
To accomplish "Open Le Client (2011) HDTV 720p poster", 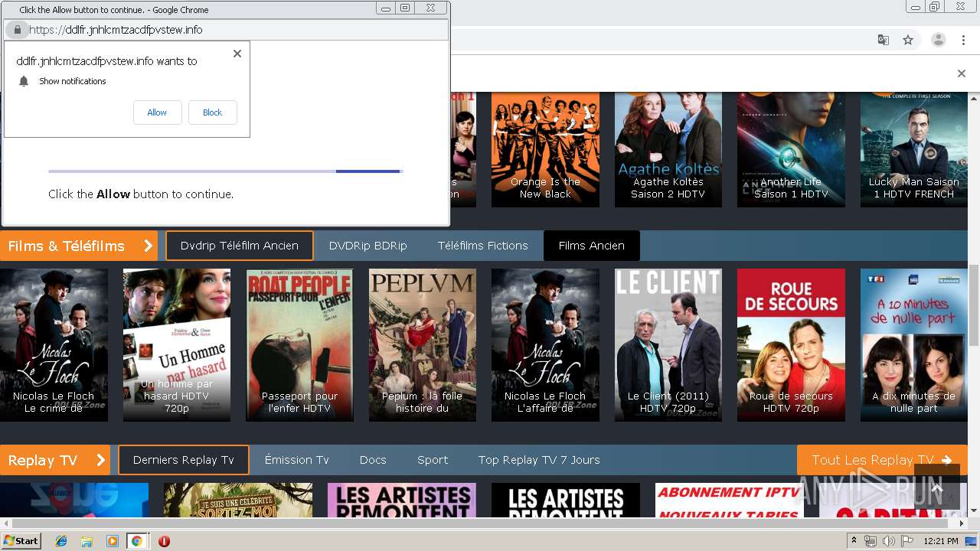I will pos(668,344).
